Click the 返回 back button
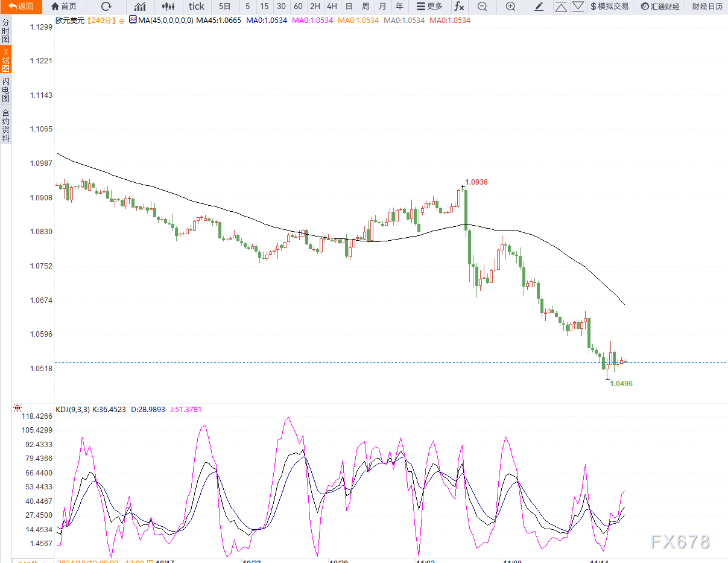This screenshot has height=563, width=728. coord(21,7)
